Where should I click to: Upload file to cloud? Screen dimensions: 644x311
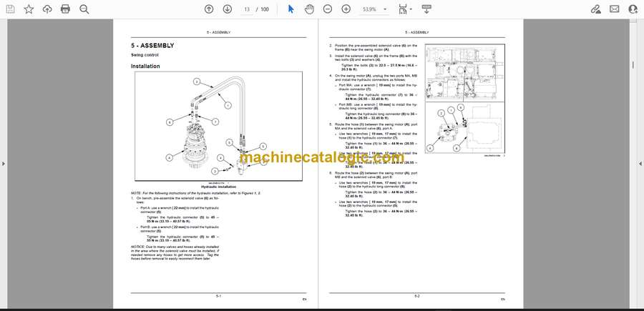click(x=47, y=9)
